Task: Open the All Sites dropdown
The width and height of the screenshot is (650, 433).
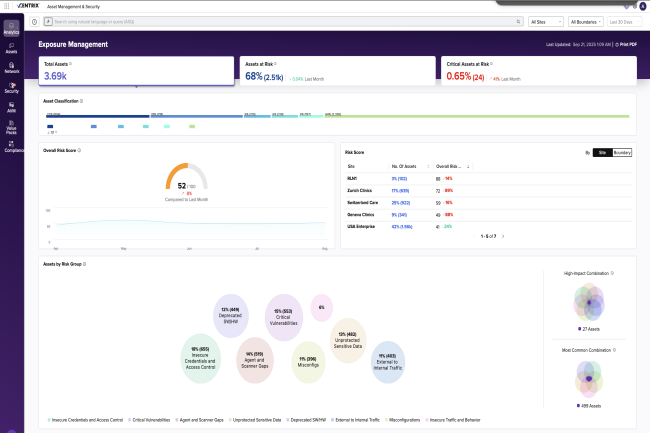Action: (545, 21)
